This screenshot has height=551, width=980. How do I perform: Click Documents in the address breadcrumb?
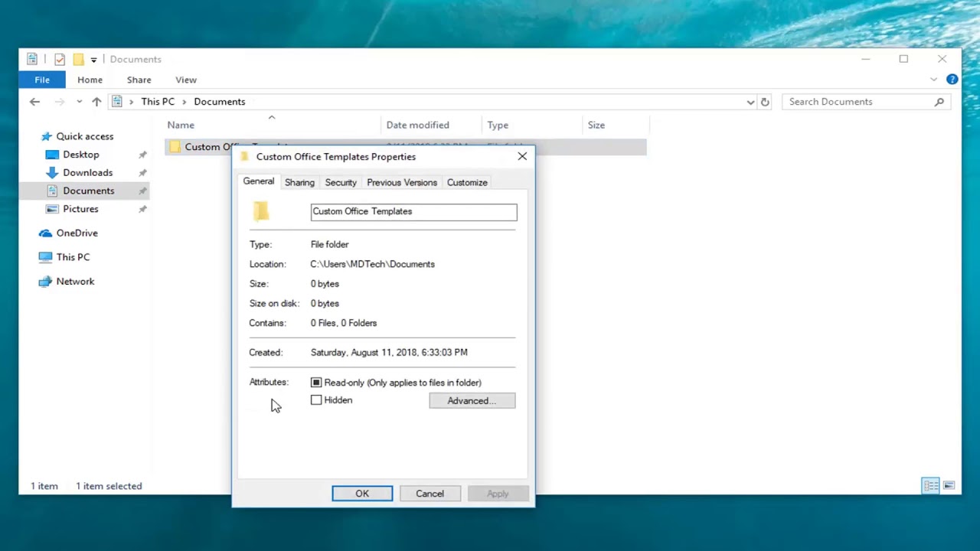220,102
